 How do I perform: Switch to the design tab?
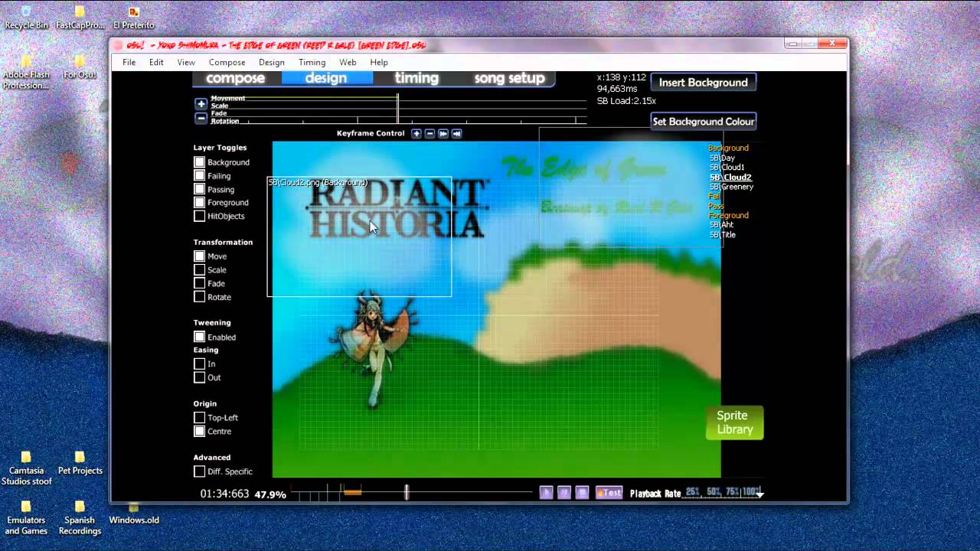tap(327, 78)
